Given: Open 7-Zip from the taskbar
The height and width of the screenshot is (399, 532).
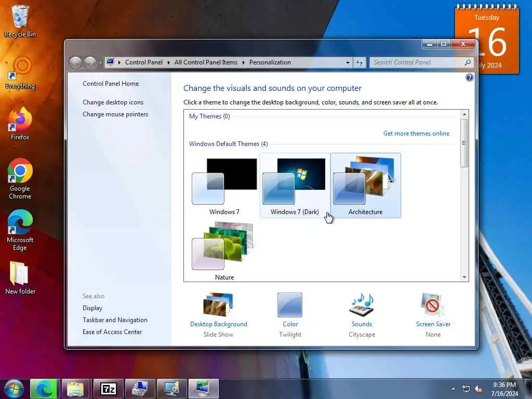Looking at the screenshot, I should point(109,389).
